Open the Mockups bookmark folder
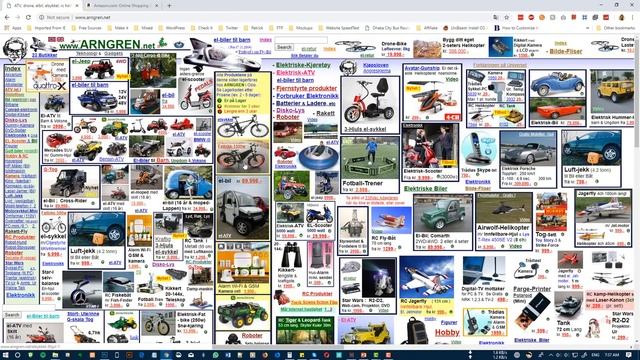Image resolution: width=640 pixels, height=360 pixels. click(301, 28)
